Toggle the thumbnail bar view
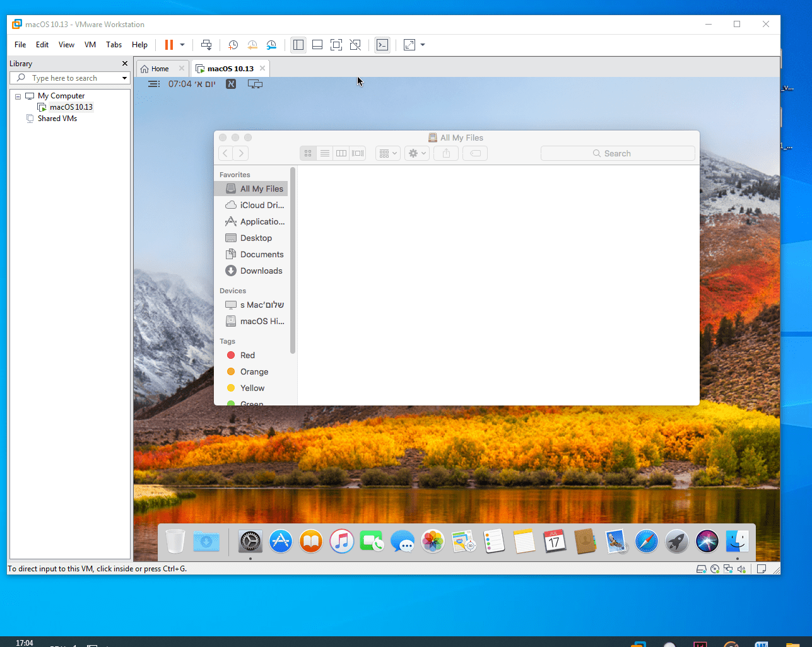 [x=317, y=45]
